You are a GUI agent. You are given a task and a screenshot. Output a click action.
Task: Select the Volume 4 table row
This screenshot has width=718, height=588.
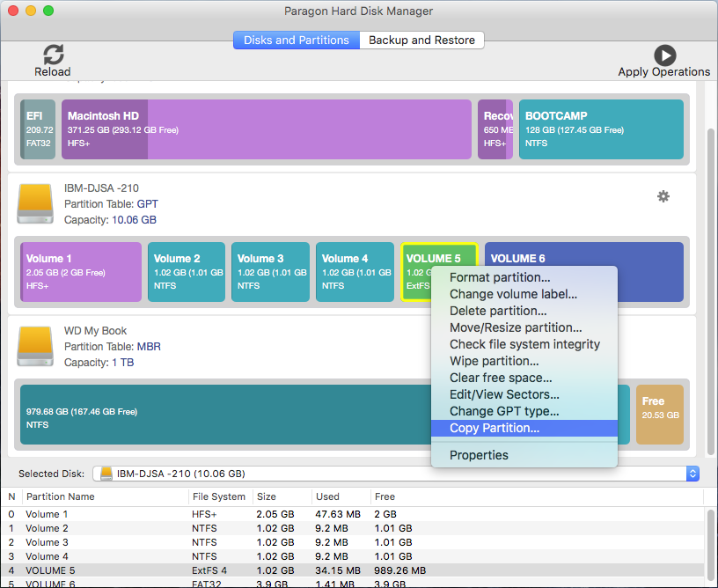353,556
